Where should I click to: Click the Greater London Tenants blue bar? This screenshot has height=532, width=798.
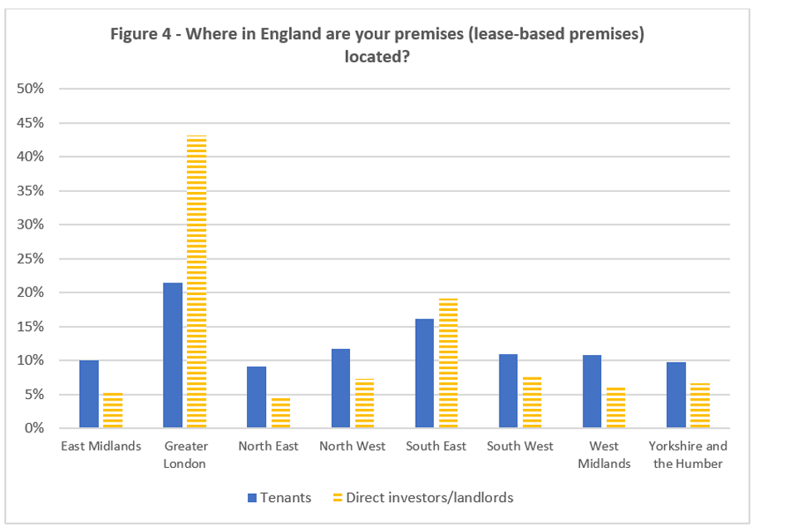(x=173, y=356)
